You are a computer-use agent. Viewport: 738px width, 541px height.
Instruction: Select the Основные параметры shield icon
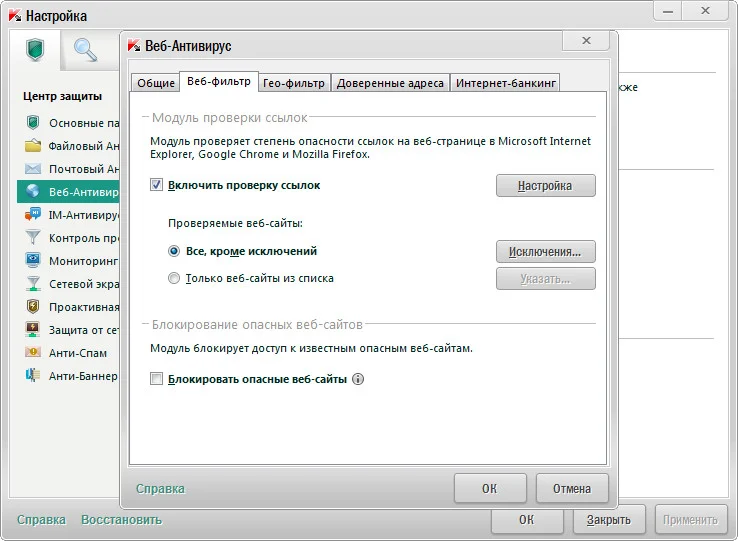pos(32,122)
